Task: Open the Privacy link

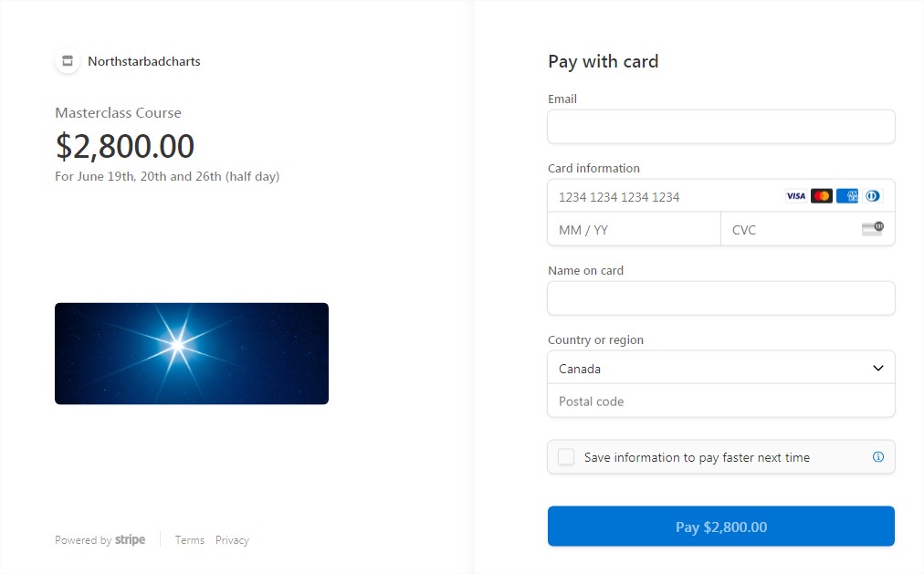Action: point(232,540)
